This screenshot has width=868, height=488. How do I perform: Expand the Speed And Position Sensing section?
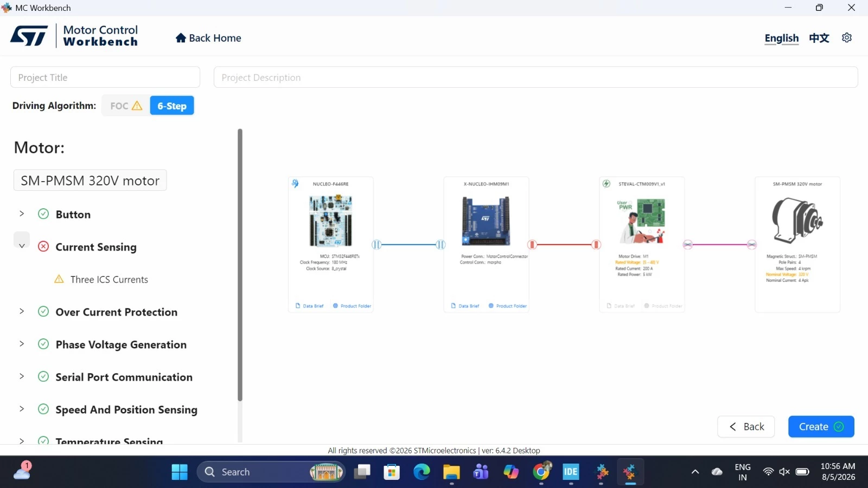pos(22,409)
